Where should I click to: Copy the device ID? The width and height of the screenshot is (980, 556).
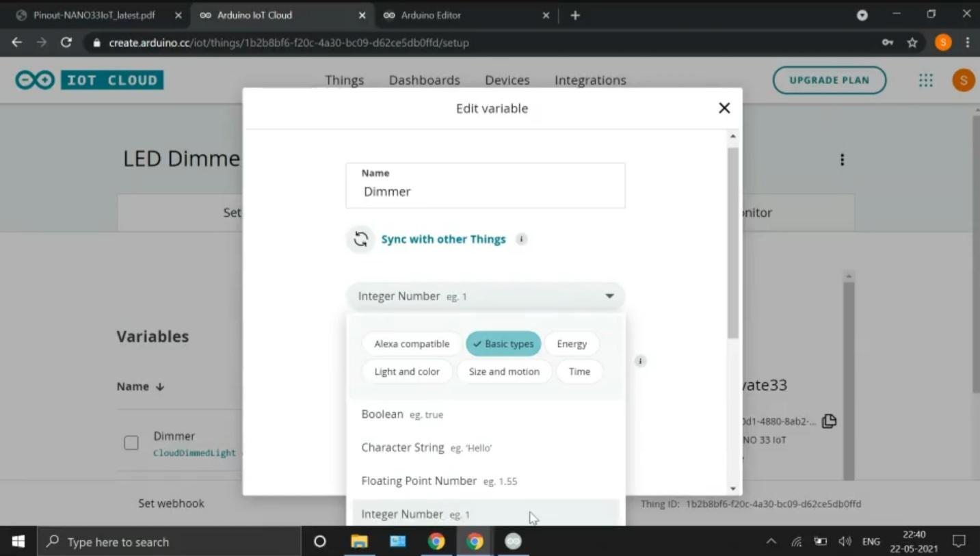(x=829, y=421)
